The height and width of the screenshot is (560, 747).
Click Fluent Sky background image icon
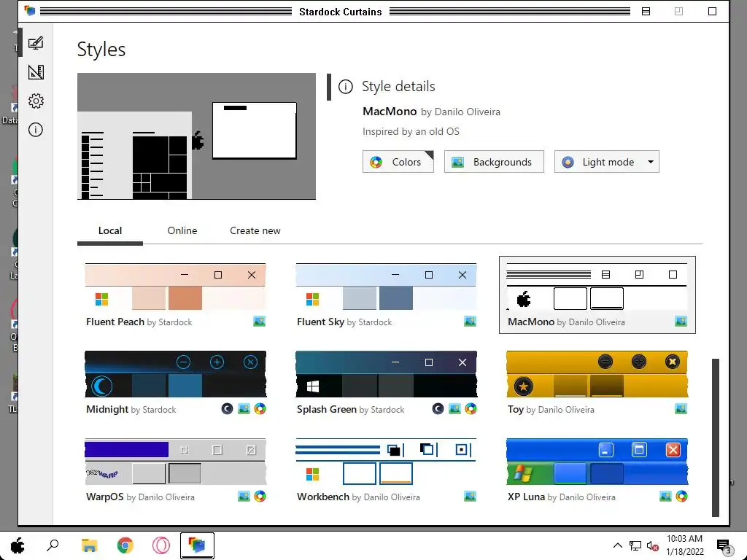470,322
